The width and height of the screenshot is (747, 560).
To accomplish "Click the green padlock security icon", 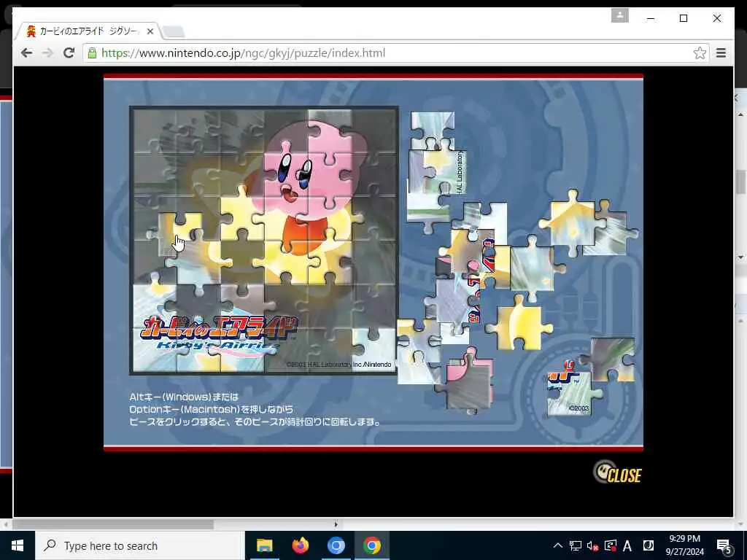I will click(x=93, y=52).
